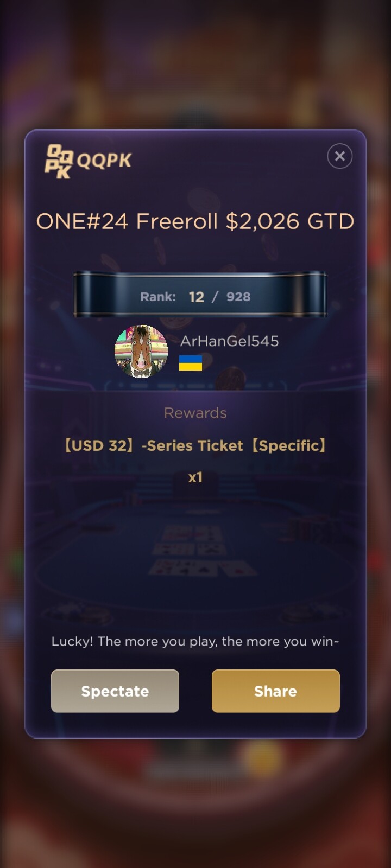The width and height of the screenshot is (391, 868).
Task: Tap the Rewards heading
Action: 195,413
